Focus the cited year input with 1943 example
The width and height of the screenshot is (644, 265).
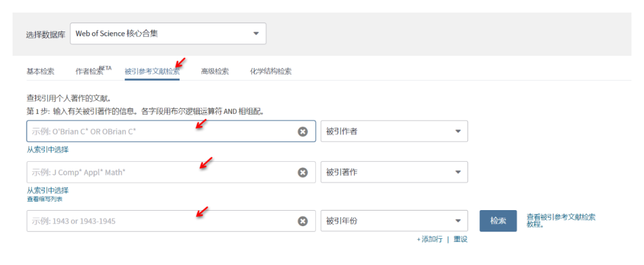pos(171,221)
